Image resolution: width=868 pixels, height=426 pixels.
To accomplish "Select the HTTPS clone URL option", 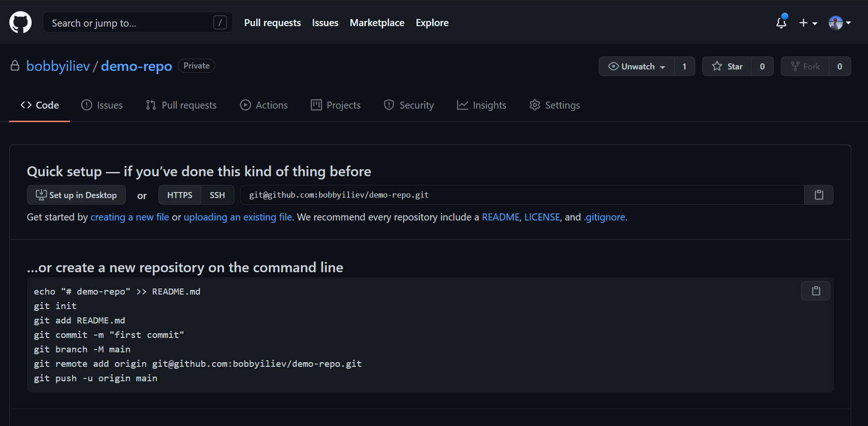I will click(x=180, y=195).
